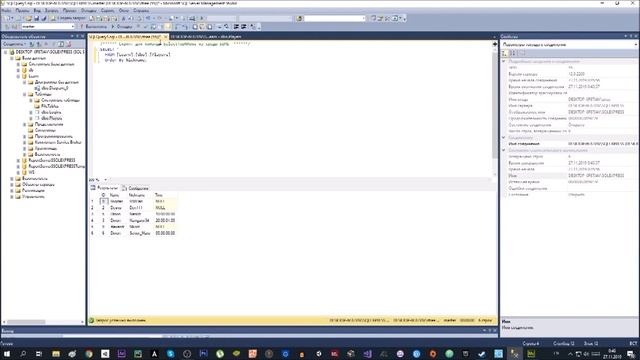Open Visual Studio from the taskbar
Image resolution: width=640 pixels, height=360 pixels.
(x=367, y=353)
